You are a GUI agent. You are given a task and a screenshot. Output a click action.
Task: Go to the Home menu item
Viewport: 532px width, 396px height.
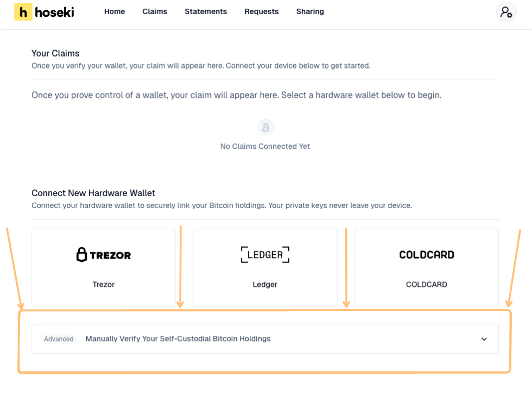tap(115, 11)
